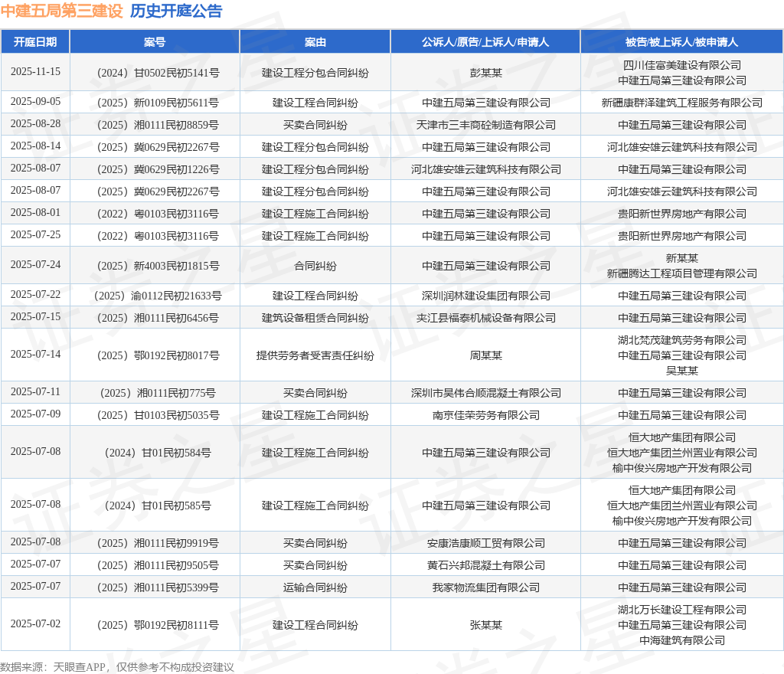This screenshot has height=674, width=784.
Task: Select date cell 2025-07-11
Action: pos(35,391)
